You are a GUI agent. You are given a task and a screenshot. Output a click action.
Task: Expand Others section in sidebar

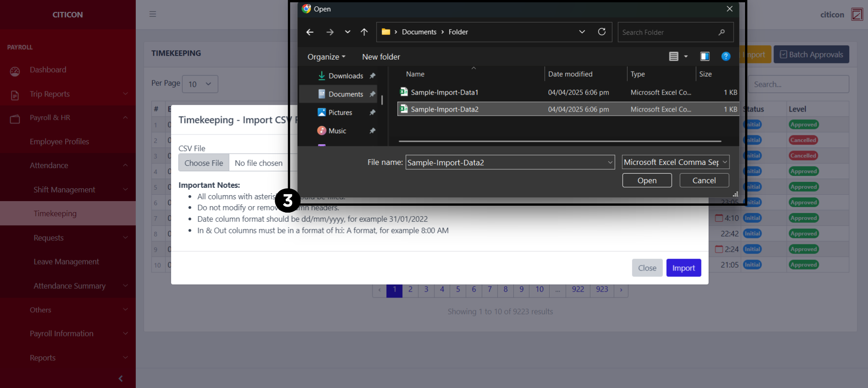[68, 310]
